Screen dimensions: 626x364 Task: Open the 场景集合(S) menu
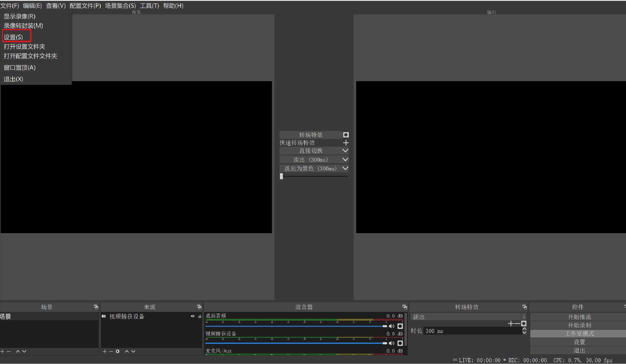tap(120, 6)
